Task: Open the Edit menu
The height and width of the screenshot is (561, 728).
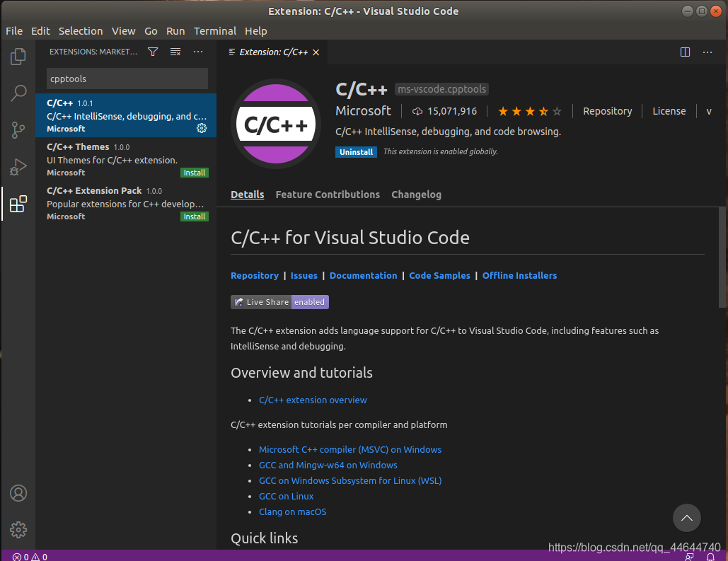Action: (40, 31)
